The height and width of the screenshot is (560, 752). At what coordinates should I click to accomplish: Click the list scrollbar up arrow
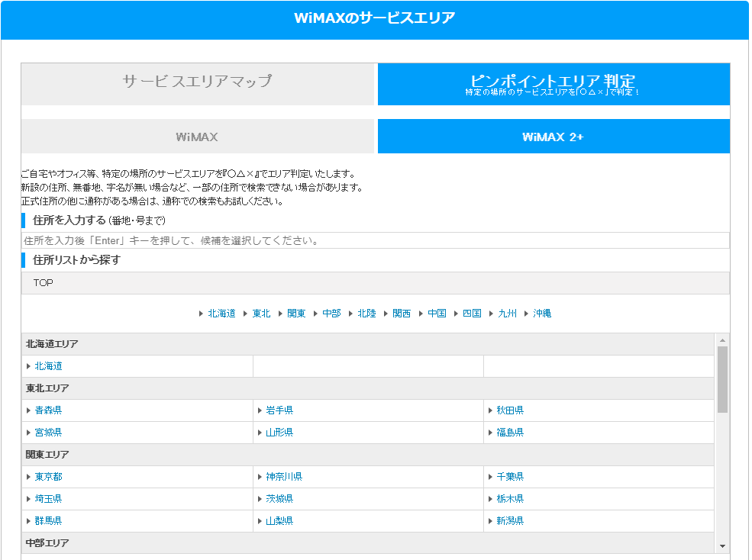pyautogui.click(x=722, y=340)
